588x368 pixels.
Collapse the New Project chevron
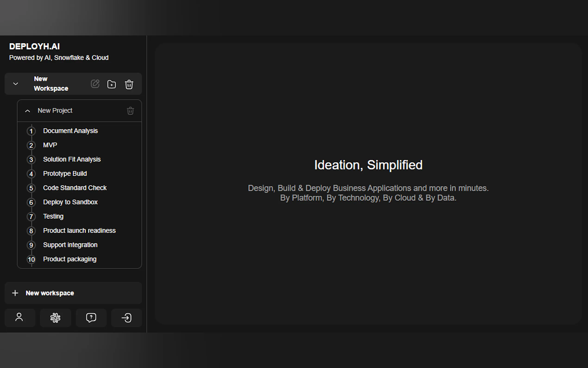point(28,111)
